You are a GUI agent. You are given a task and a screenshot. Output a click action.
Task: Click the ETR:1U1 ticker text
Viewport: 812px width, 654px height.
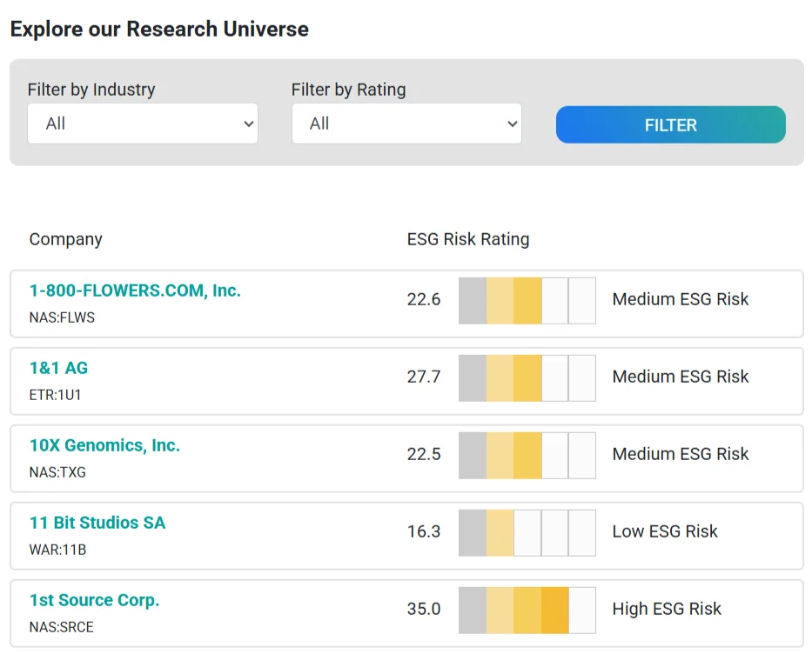[x=56, y=395]
